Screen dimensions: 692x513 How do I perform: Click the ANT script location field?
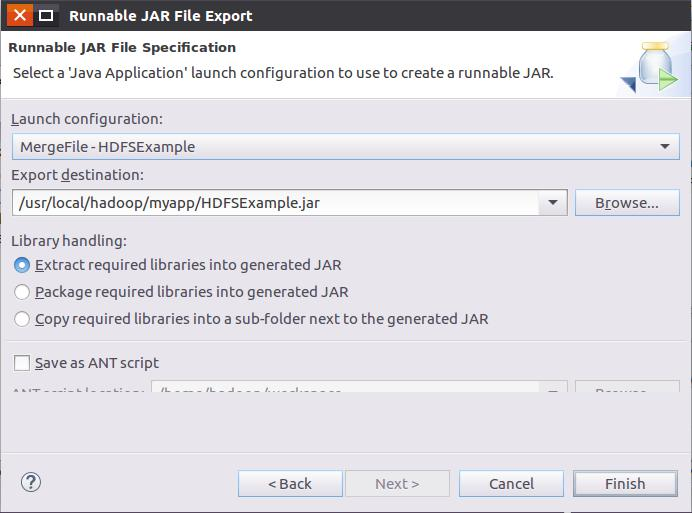coord(345,386)
